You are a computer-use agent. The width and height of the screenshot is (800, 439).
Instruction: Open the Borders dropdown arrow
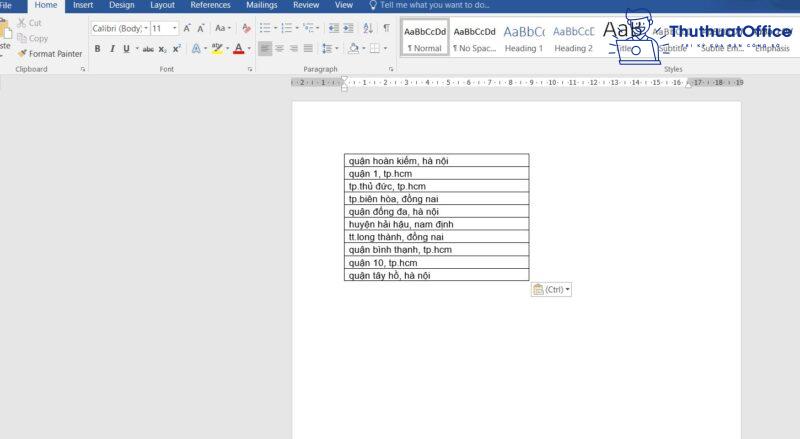click(x=385, y=49)
